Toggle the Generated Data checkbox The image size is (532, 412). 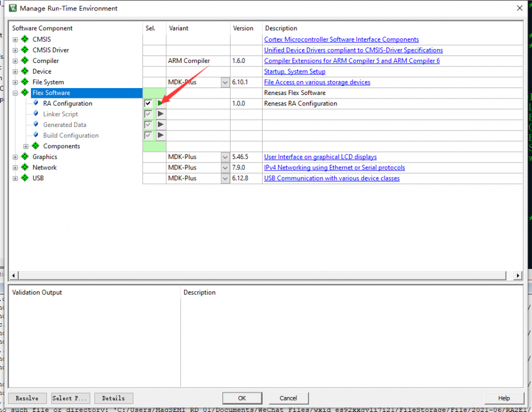[x=148, y=125]
